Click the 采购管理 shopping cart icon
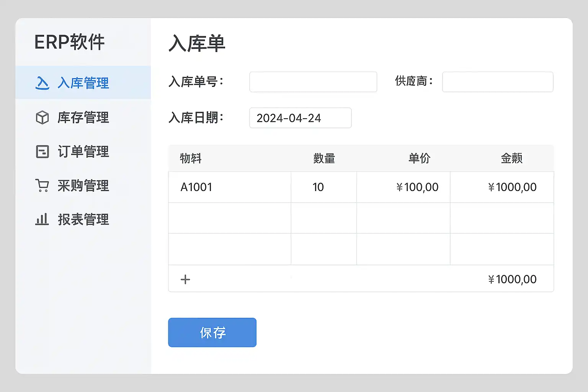Viewport: 588px width, 392px height. [42, 186]
